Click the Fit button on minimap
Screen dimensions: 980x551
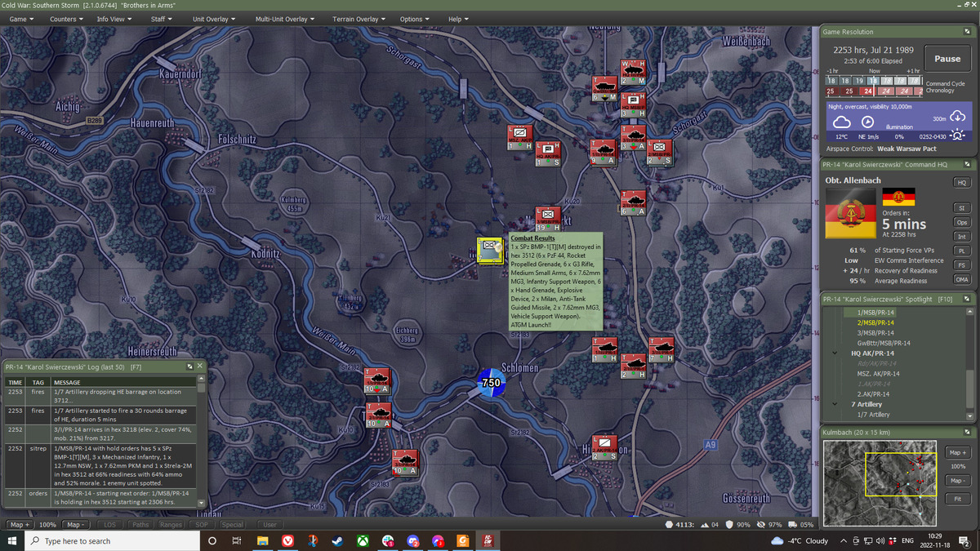pyautogui.click(x=957, y=498)
